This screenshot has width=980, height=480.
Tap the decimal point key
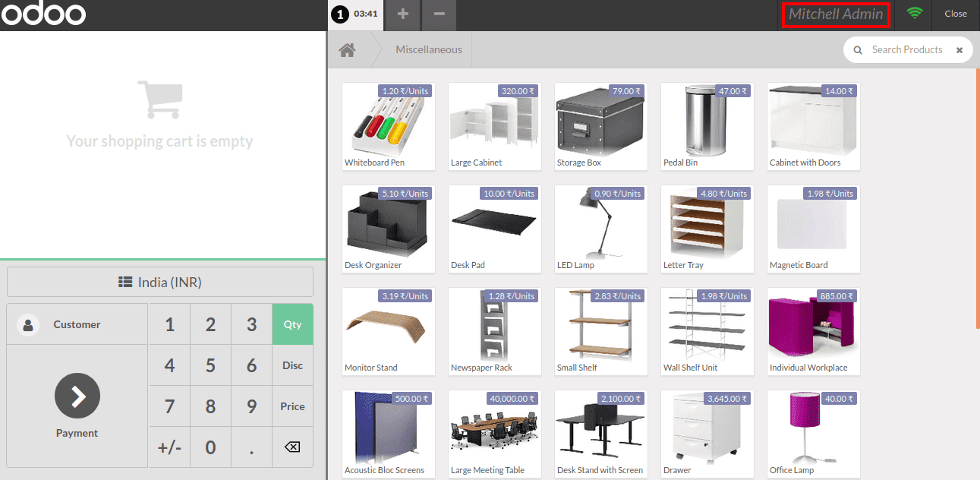(x=251, y=447)
